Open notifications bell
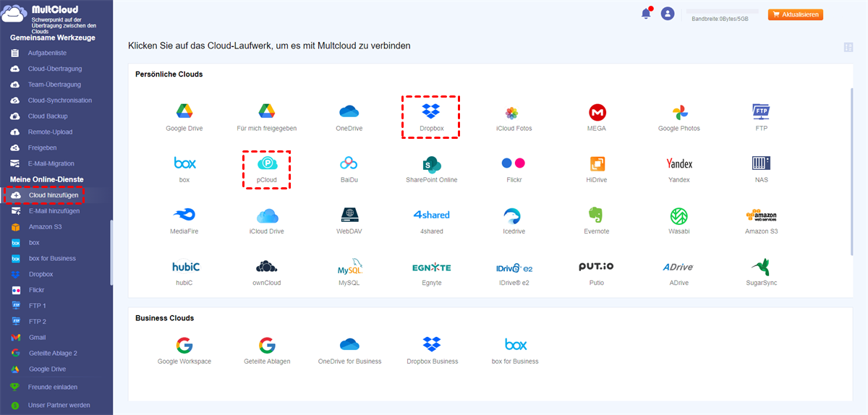The image size is (868, 415). coord(646,14)
